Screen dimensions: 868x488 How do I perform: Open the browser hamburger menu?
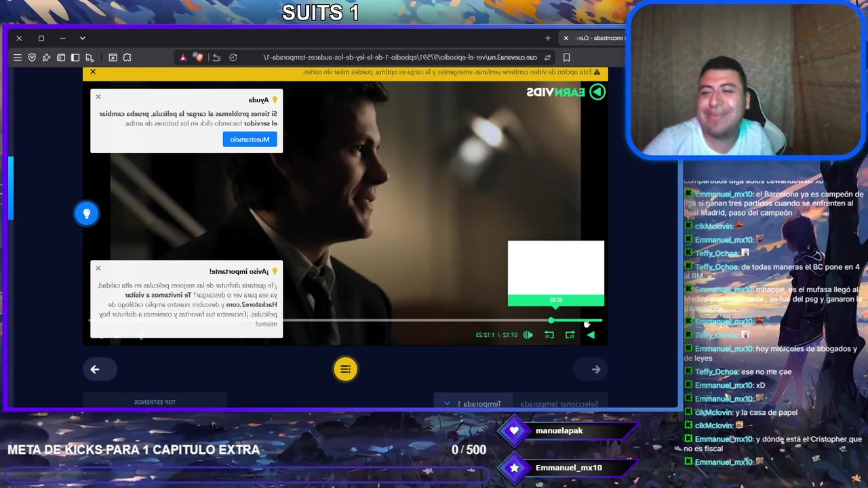click(18, 58)
